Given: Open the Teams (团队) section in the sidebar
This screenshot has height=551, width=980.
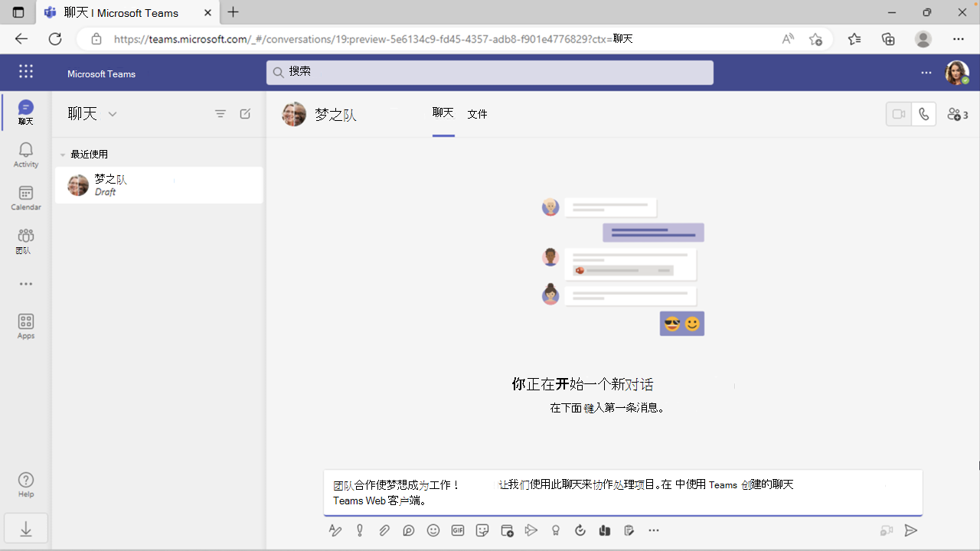Looking at the screenshot, I should (26, 241).
